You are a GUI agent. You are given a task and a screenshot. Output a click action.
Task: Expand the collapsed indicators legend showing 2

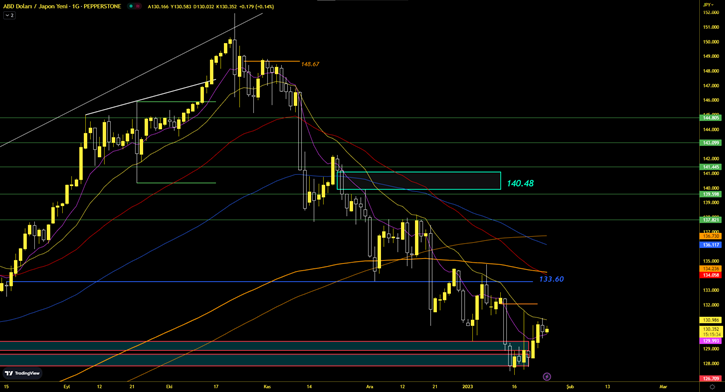coord(9,16)
